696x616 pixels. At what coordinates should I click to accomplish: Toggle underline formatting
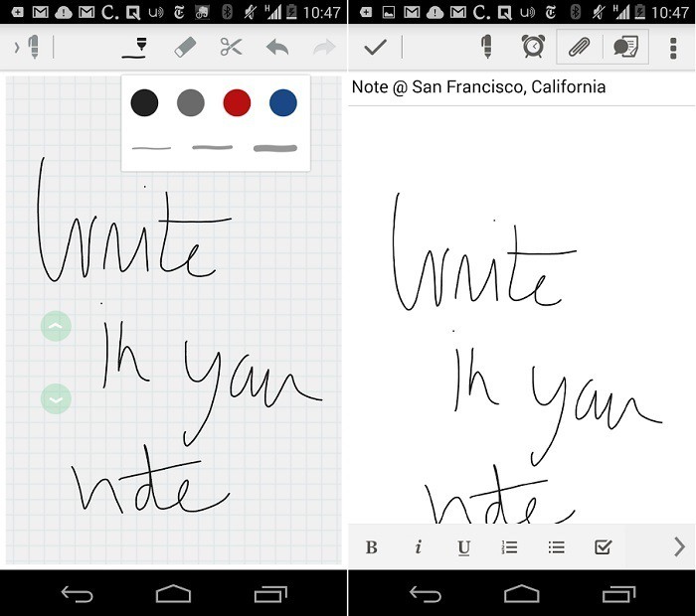click(x=464, y=548)
